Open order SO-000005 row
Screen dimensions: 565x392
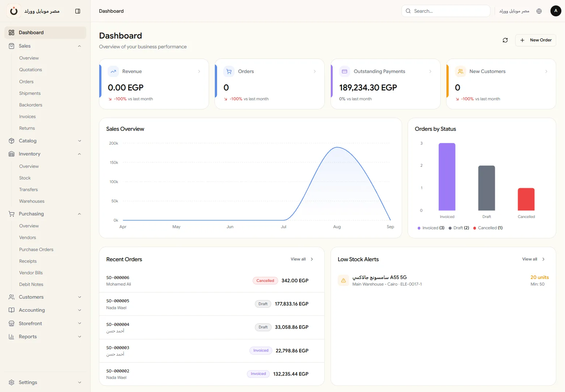click(212, 304)
